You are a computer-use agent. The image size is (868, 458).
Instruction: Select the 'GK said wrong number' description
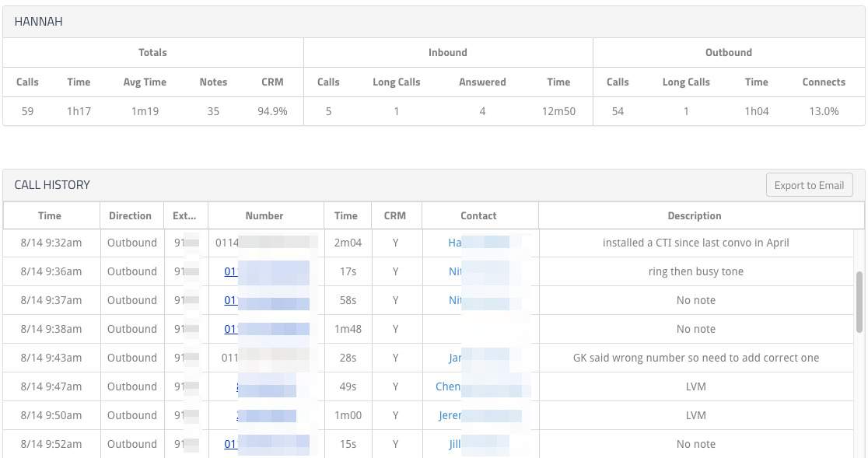point(696,358)
